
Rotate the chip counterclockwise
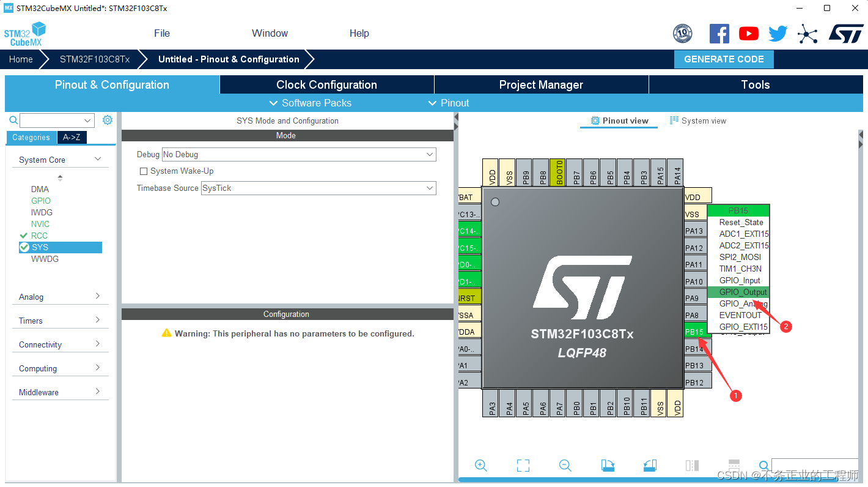coord(650,466)
